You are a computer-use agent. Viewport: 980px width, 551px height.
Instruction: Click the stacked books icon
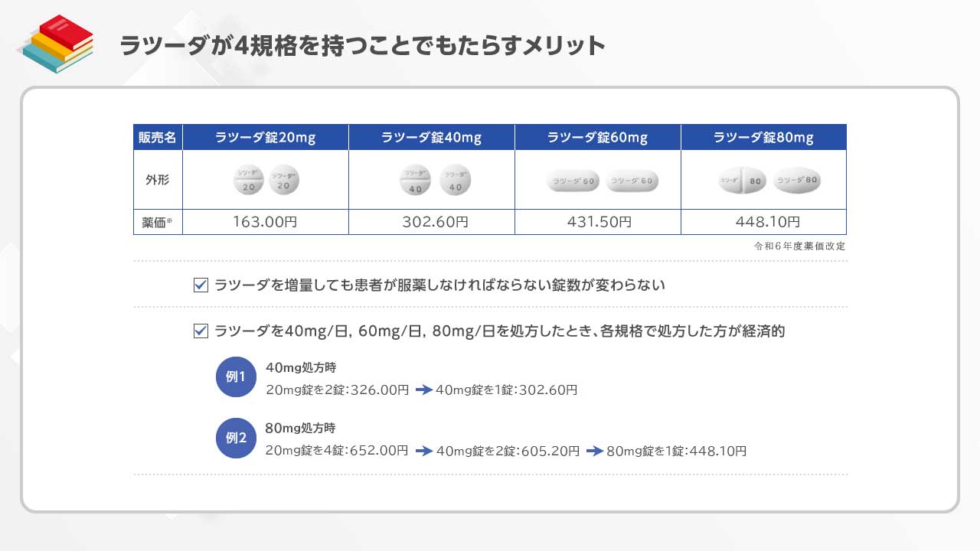tap(55, 44)
